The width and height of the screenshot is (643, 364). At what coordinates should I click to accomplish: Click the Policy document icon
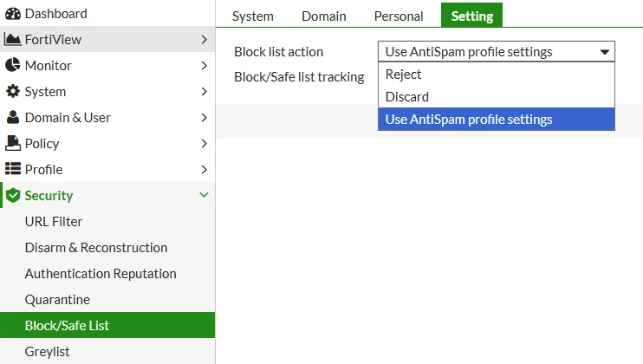13,143
